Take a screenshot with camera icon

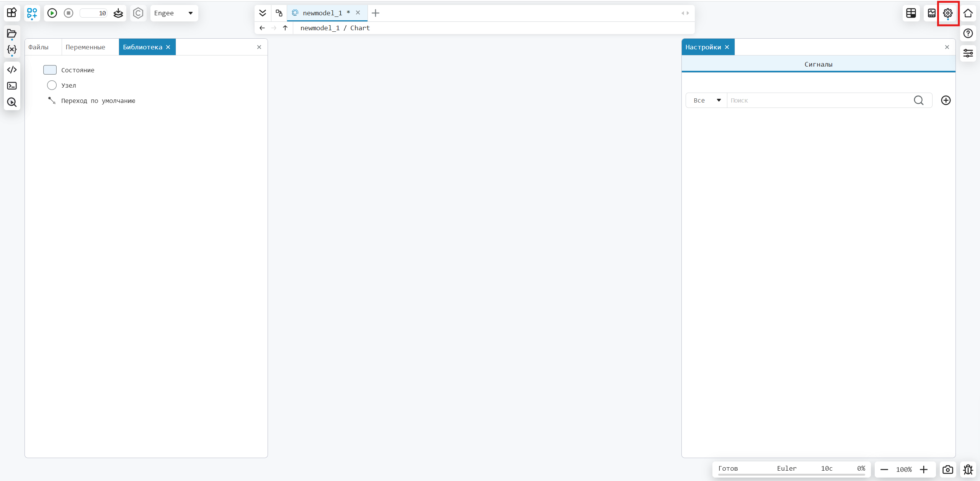pyautogui.click(x=948, y=470)
